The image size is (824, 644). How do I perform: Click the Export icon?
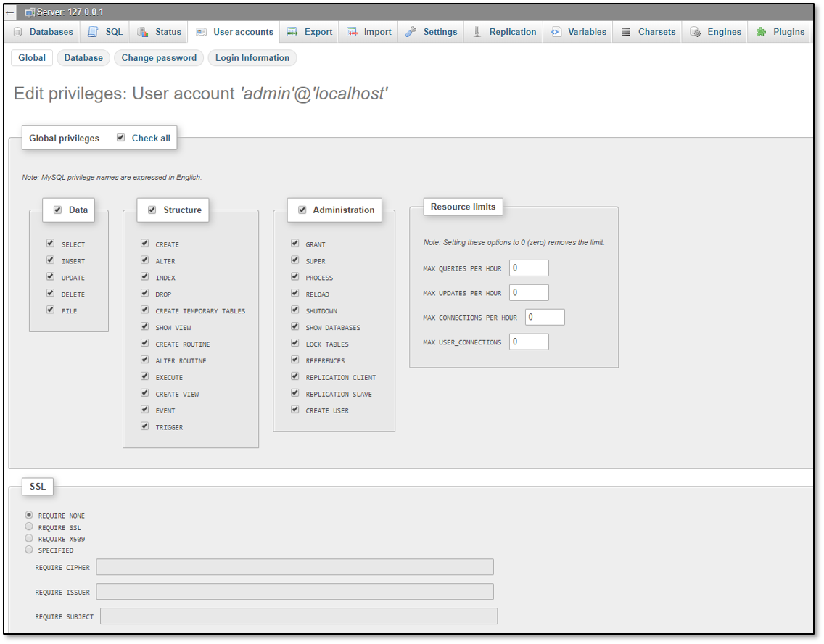coord(292,32)
